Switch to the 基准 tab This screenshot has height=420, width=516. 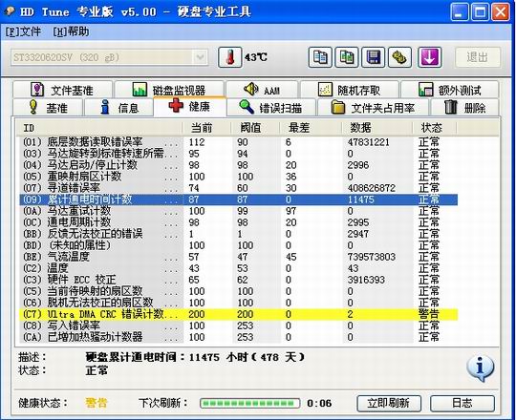pyautogui.click(x=48, y=108)
